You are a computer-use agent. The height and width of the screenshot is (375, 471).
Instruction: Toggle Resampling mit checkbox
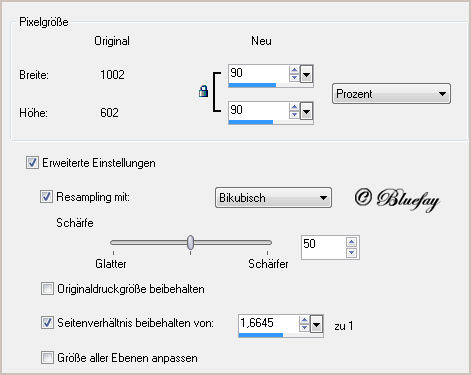(x=46, y=196)
